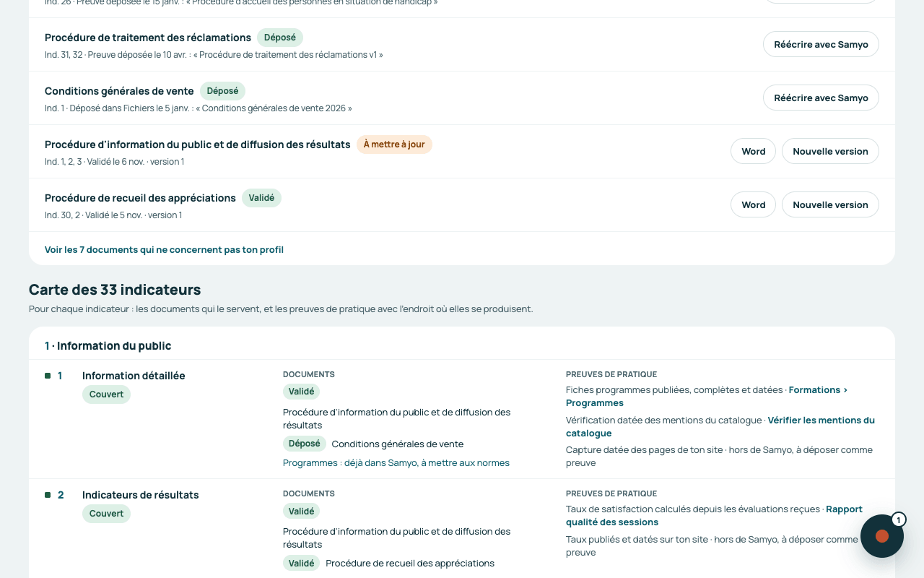Viewport: 924px width, 578px height.
Task: Select the 1 · Information du public section header
Action: click(108, 346)
